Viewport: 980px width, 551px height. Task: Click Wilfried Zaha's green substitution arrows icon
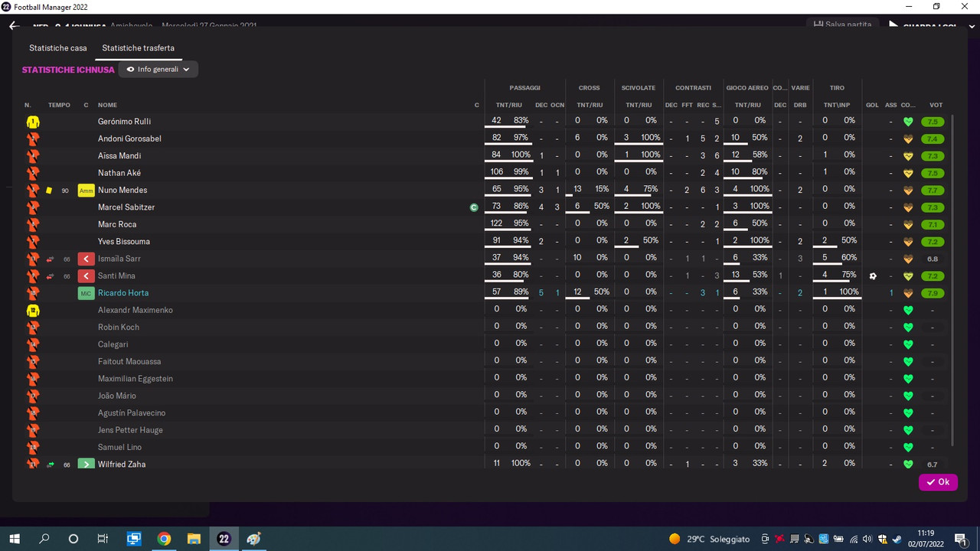tap(51, 465)
